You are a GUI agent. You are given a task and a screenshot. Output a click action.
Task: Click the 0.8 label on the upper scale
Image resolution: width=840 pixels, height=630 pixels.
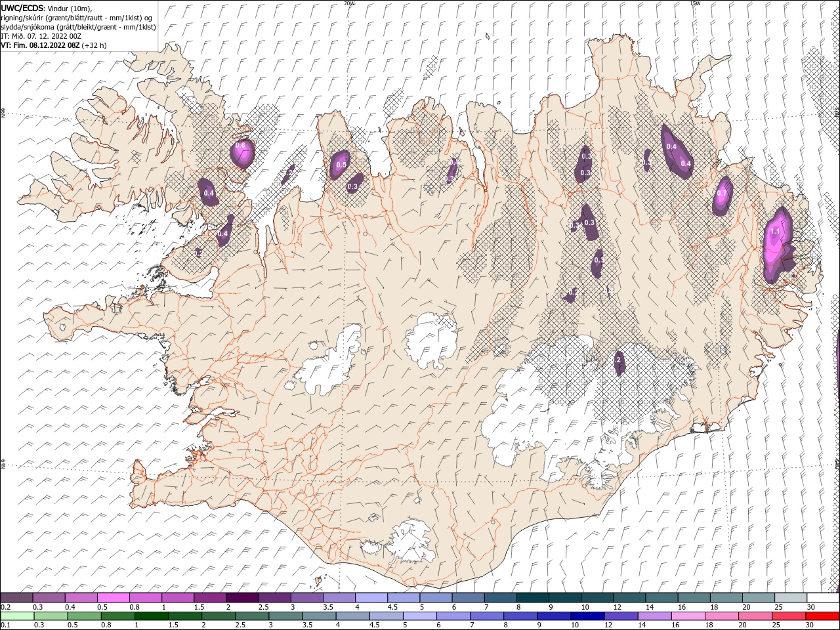(134, 607)
